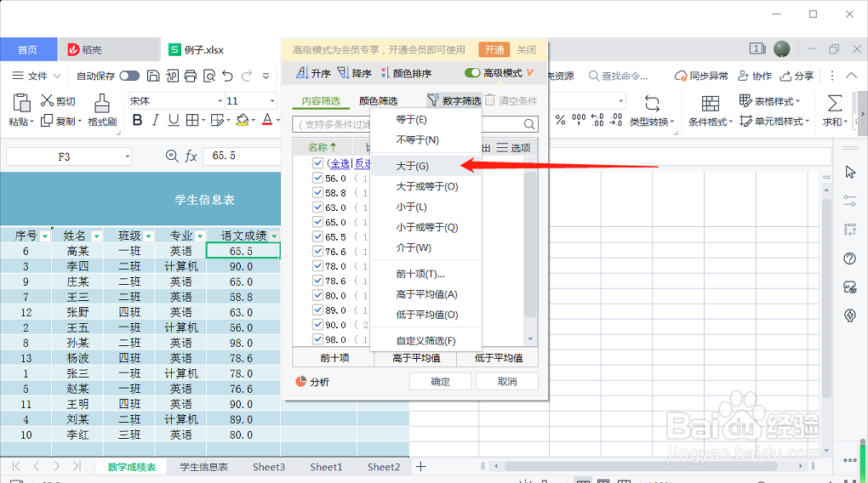This screenshot has height=483, width=868.
Task: Open the 专业 column filter dropdown
Action: click(200, 236)
